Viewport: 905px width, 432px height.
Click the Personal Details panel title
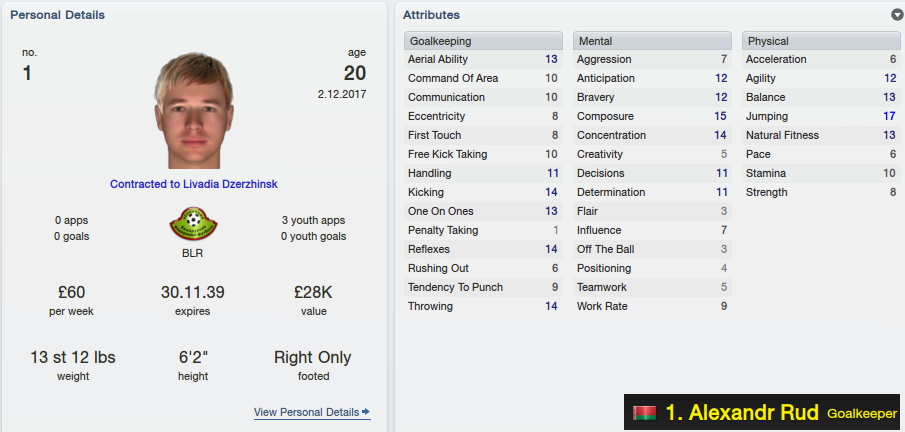(x=58, y=15)
